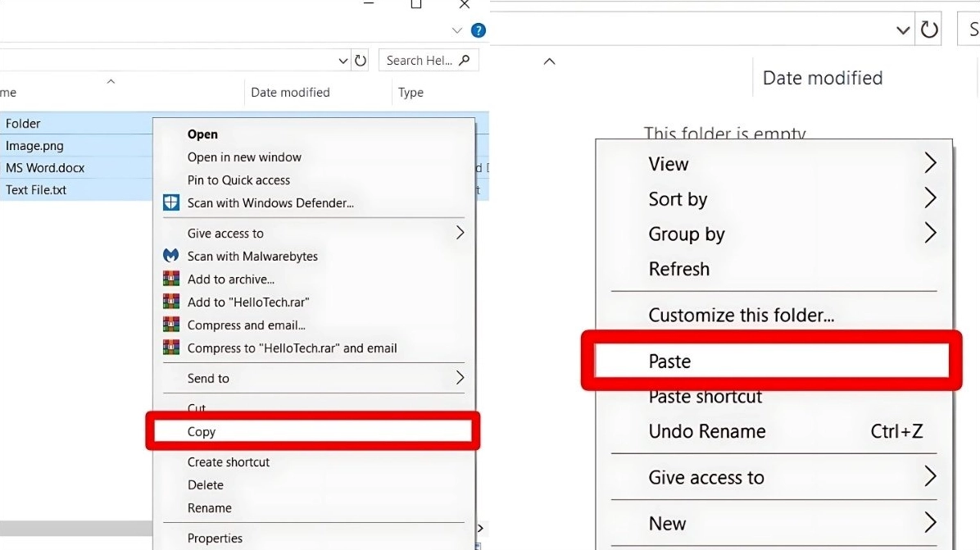The image size is (980, 550).
Task: Click the Malwarebytes icon in context menu
Action: (171, 256)
